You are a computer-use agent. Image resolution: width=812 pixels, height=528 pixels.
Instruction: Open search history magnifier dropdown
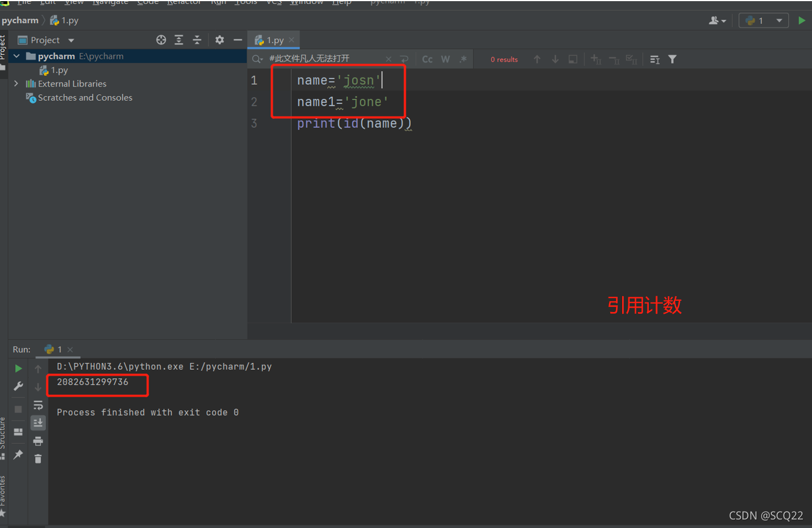[258, 59]
